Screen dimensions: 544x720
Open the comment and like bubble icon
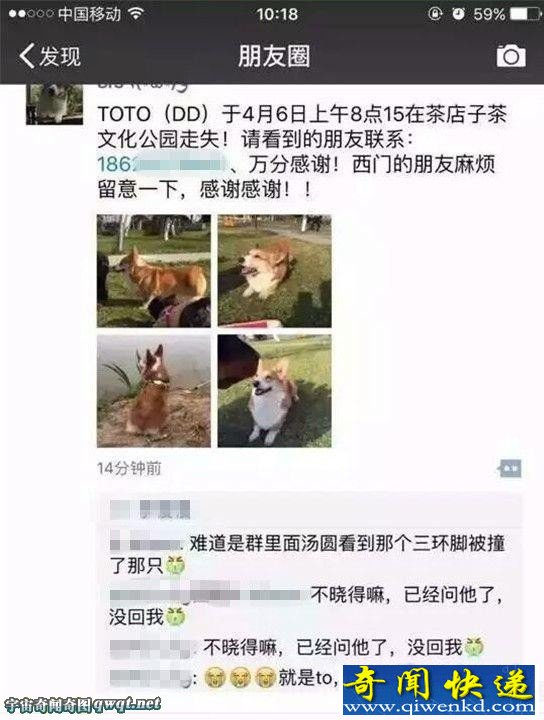pos(510,469)
